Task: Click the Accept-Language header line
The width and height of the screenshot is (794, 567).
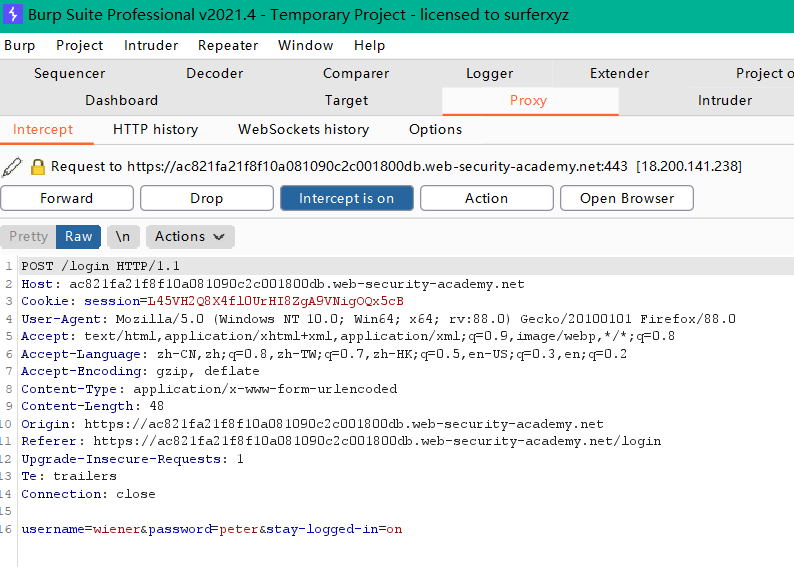Action: coord(324,354)
